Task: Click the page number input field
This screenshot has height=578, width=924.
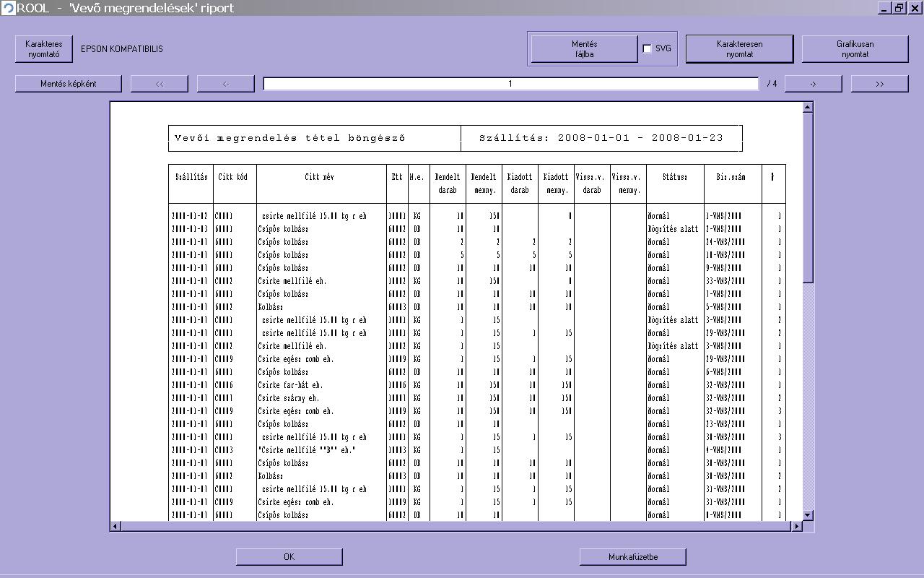Action: click(510, 84)
